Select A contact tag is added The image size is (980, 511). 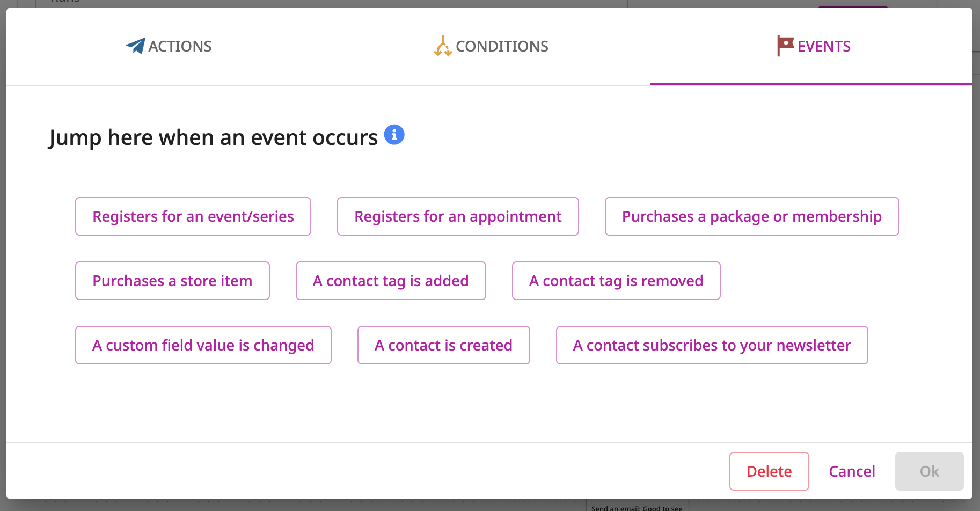pos(391,281)
